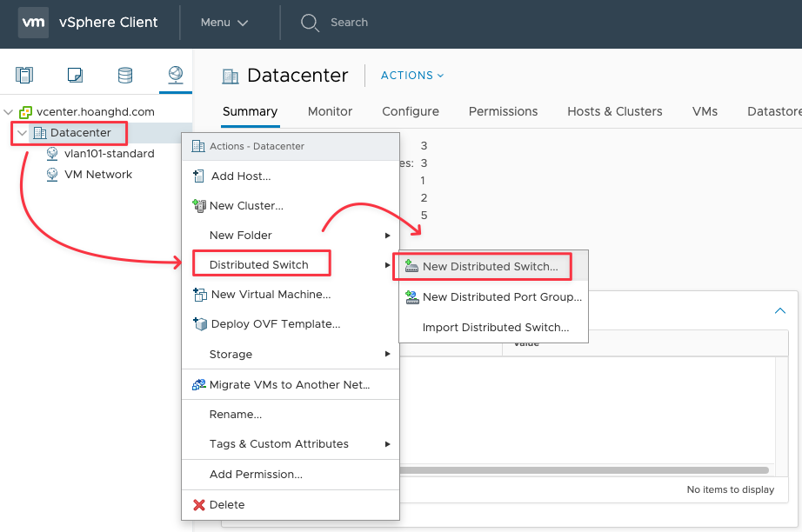Screen dimensions: 802x532
Task: Open the Networking inventory icon
Action: (x=176, y=75)
